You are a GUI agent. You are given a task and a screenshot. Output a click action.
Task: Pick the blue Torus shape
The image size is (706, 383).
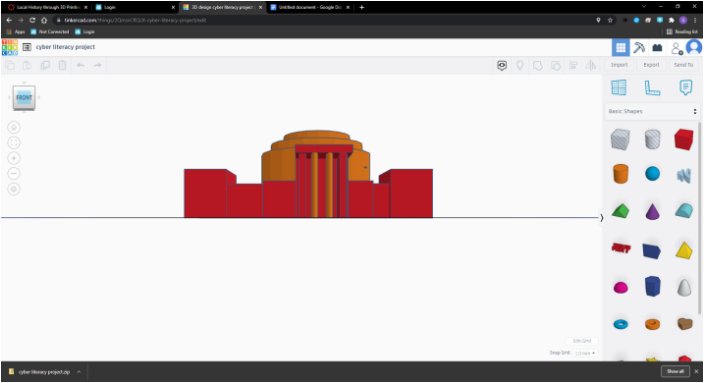pyautogui.click(x=621, y=324)
